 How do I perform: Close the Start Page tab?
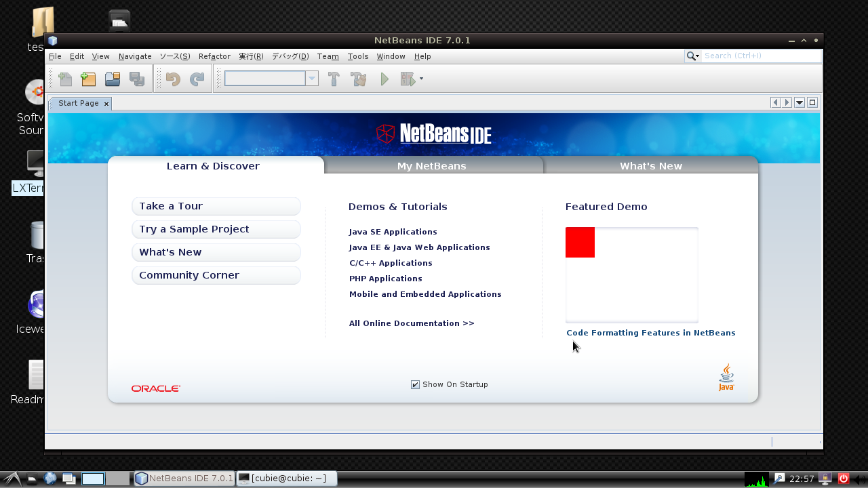[x=106, y=104]
